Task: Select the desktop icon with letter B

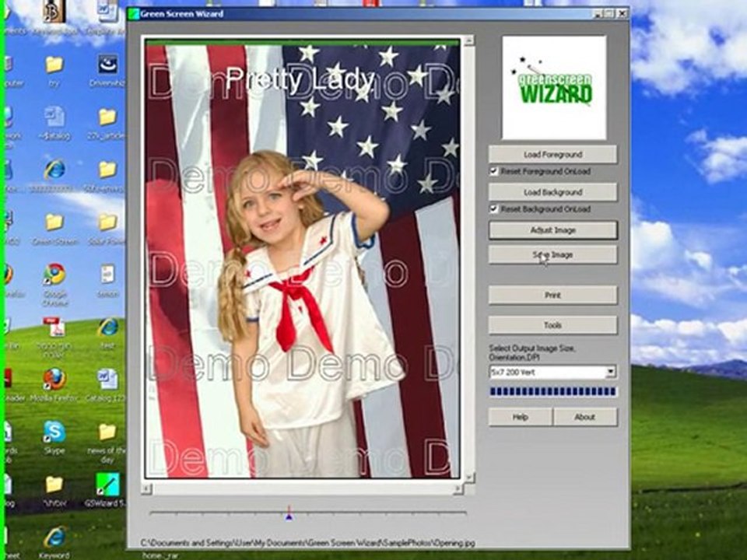Action: [x=54, y=12]
